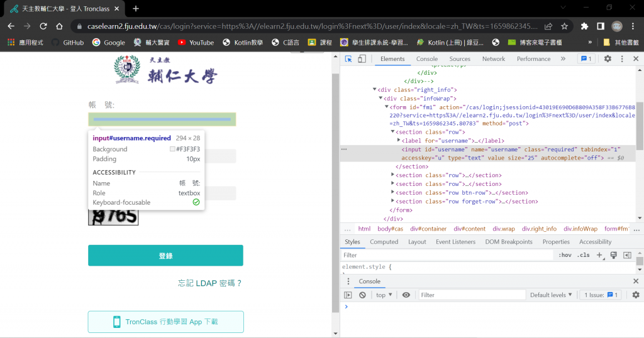Viewport: 644px width, 338px height.
Task: Collapse the div class infoWrap node
Action: [x=380, y=98]
